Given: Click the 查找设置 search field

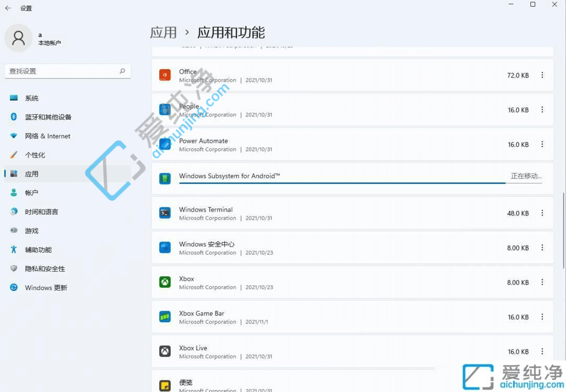Looking at the screenshot, I should (x=68, y=71).
